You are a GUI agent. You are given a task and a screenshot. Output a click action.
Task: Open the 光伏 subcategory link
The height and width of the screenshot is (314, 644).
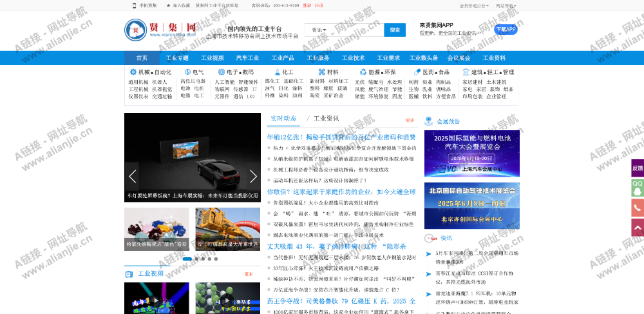click(359, 82)
